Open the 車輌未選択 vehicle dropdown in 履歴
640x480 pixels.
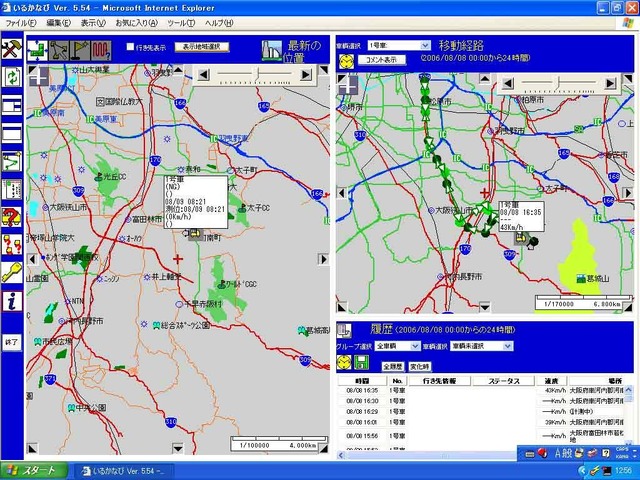[x=481, y=346]
